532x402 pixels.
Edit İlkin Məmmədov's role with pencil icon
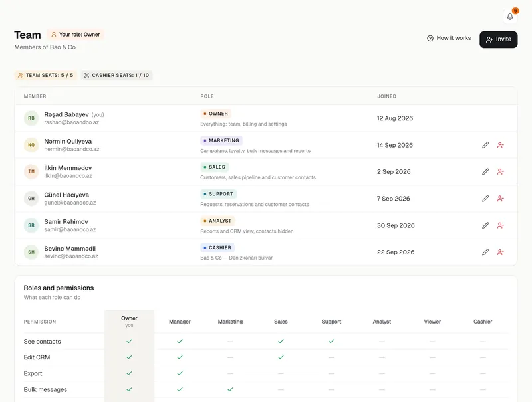[485, 172]
